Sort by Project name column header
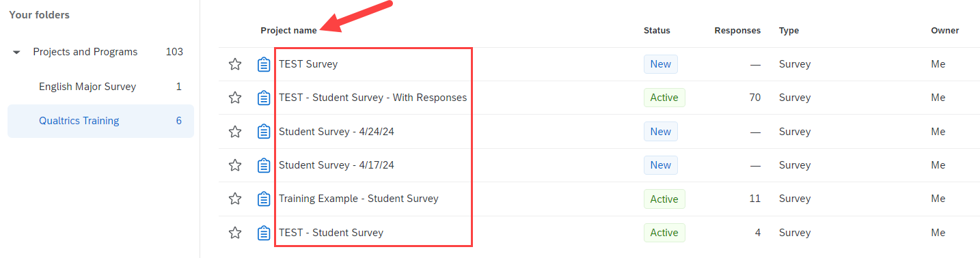The height and width of the screenshot is (258, 980). [x=288, y=31]
